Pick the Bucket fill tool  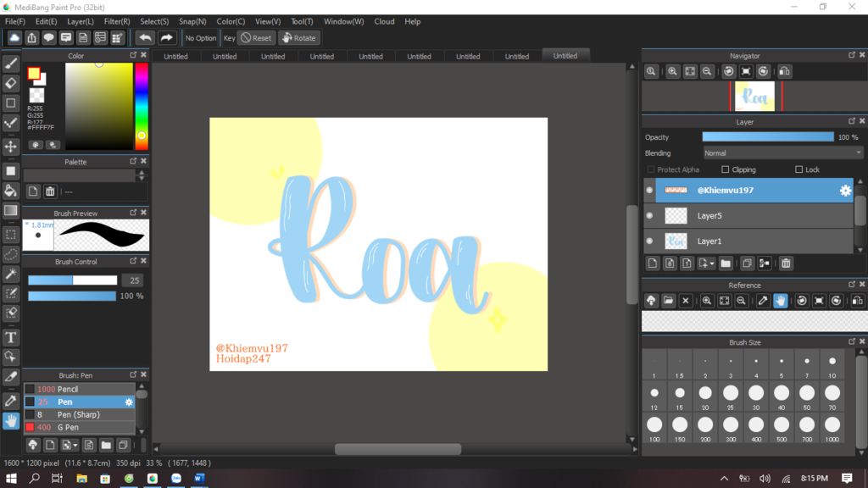click(x=11, y=191)
